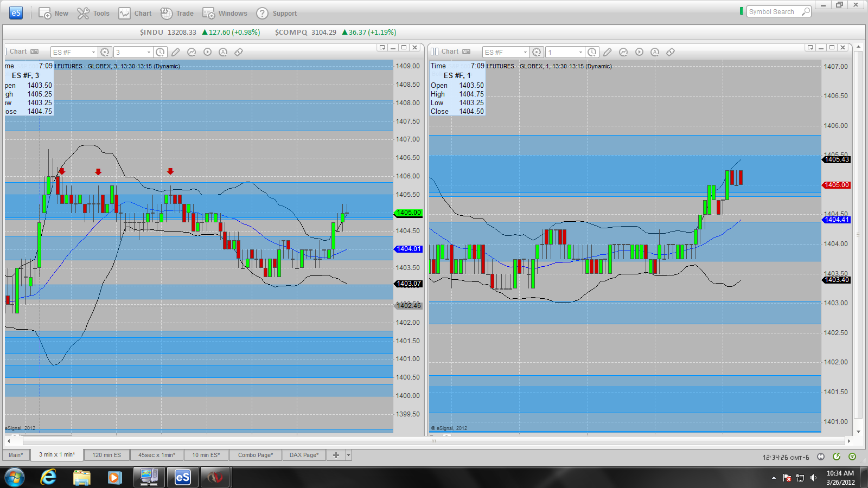Viewport: 868px width, 488px height.
Task: Open Windows Media Player from taskbar
Action: [x=114, y=477]
